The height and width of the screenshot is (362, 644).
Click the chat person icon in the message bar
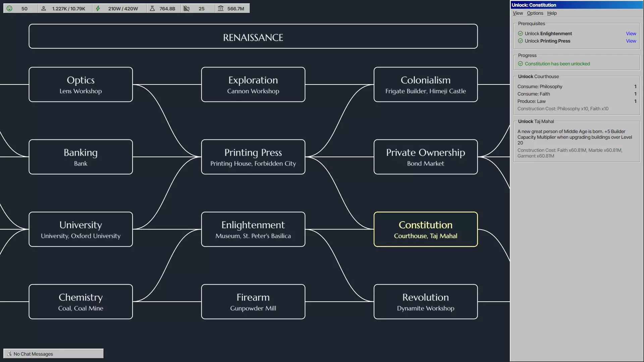(x=9, y=354)
